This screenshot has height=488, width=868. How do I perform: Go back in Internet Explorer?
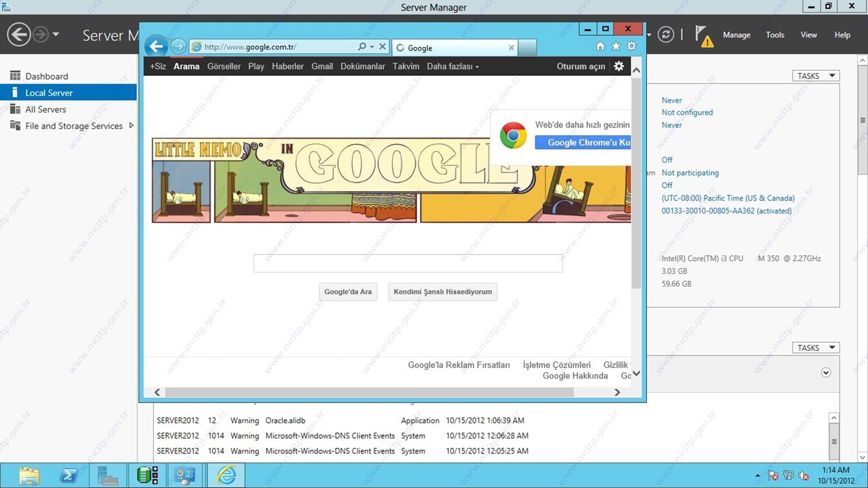[x=156, y=46]
